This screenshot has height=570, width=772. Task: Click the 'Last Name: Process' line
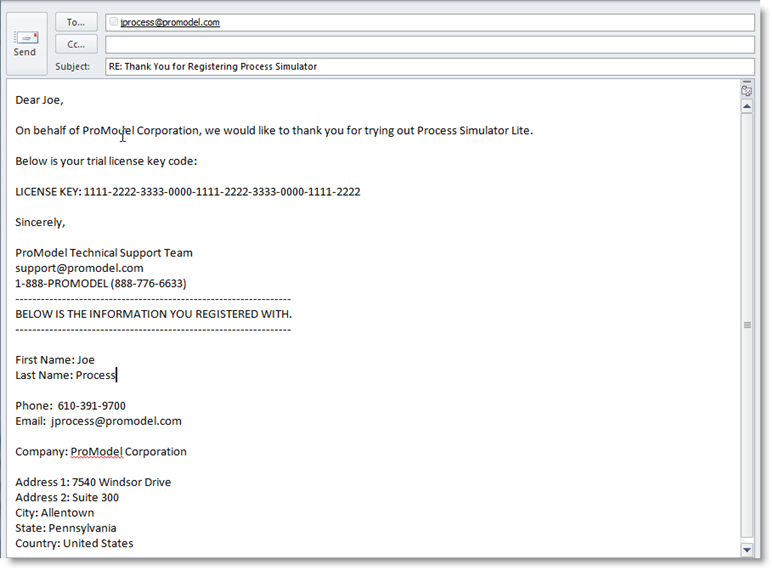point(65,375)
